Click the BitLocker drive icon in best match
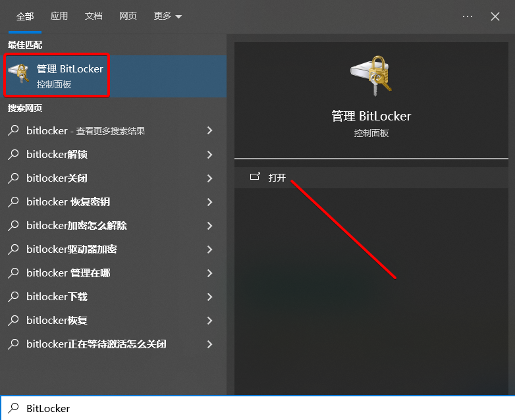 18,73
